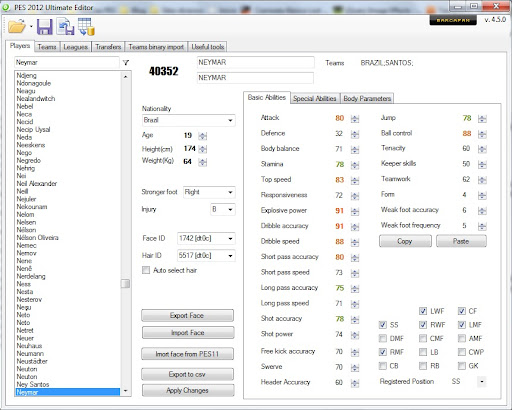Viewport: 512px width, 410px height.
Task: Save changes with the floppy disk icon
Action: pos(44,27)
